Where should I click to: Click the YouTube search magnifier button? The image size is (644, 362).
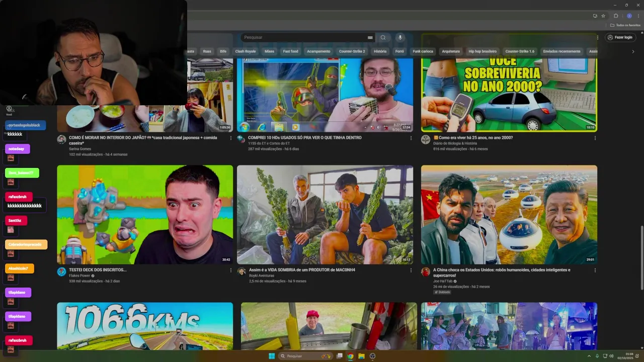click(383, 37)
